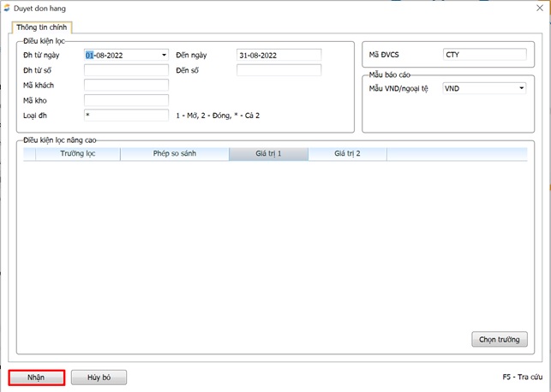Click the empty advanced filter grid area

257,248
